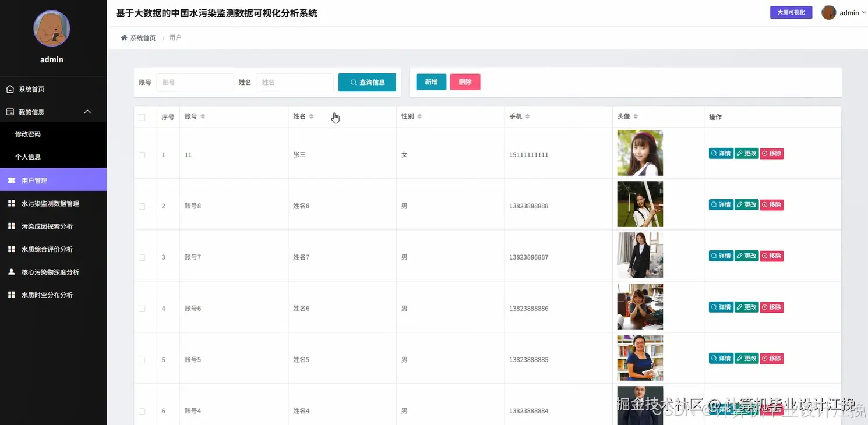Open 详情 for 账号5 row

pyautogui.click(x=721, y=359)
